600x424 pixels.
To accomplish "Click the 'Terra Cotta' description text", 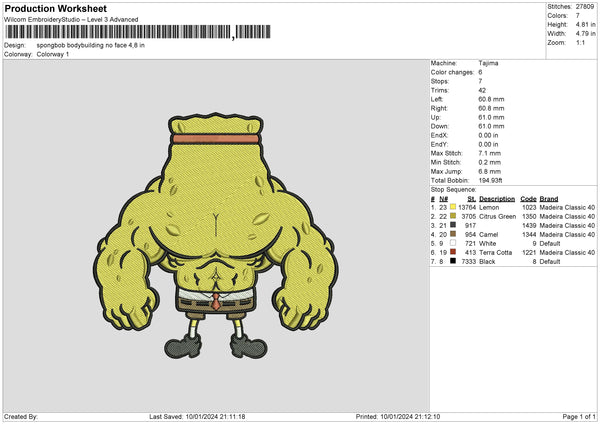I will coord(496,253).
